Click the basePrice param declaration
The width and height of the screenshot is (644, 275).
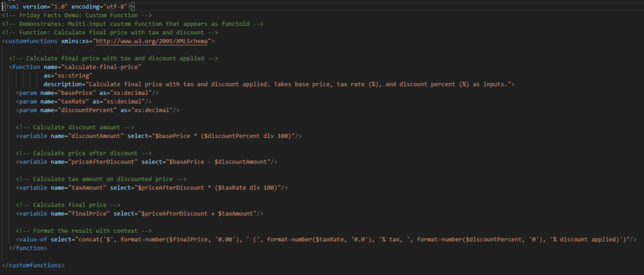(x=88, y=93)
